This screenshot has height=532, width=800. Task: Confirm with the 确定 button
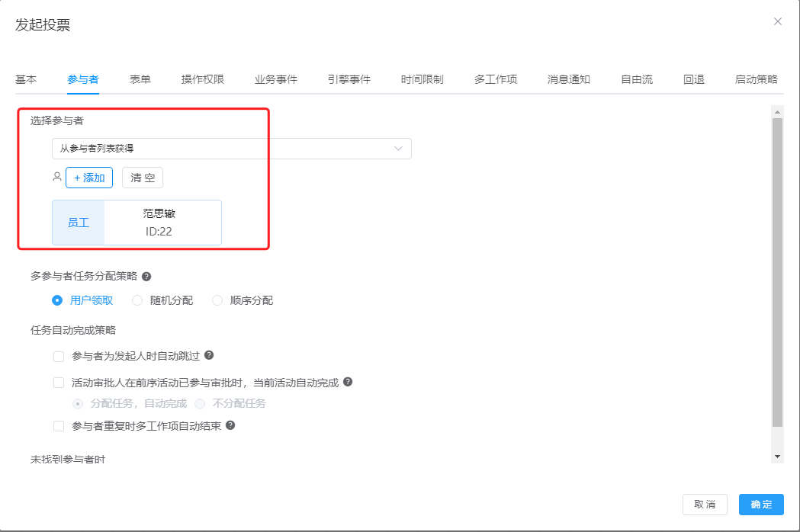click(760, 505)
